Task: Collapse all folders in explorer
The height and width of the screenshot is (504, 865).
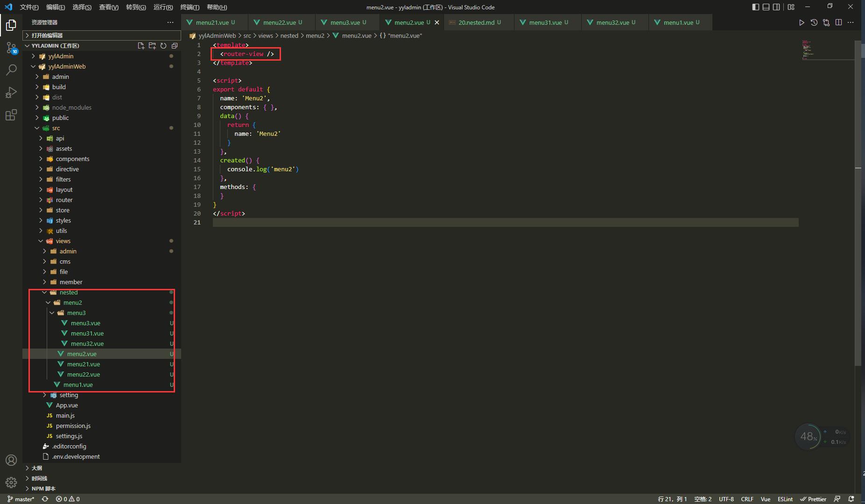Action: click(x=175, y=46)
